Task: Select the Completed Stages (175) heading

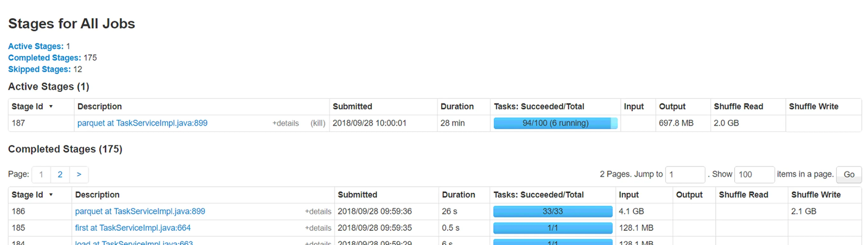Action: [x=65, y=149]
